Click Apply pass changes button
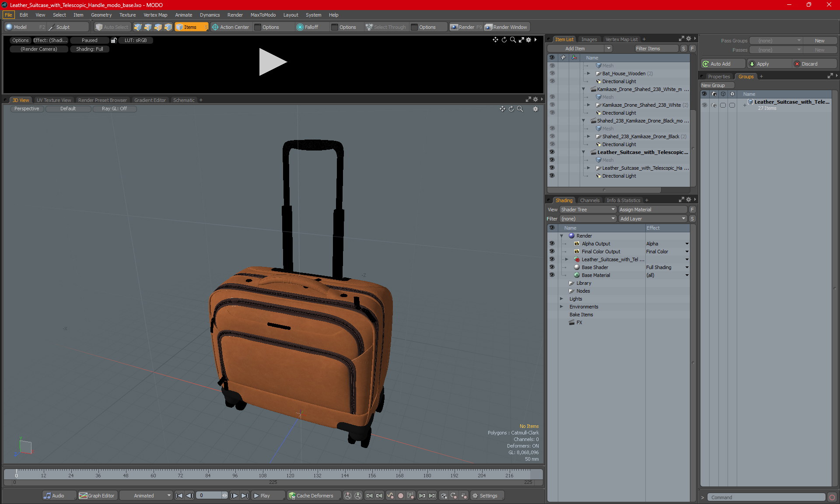The height and width of the screenshot is (504, 840). (770, 64)
